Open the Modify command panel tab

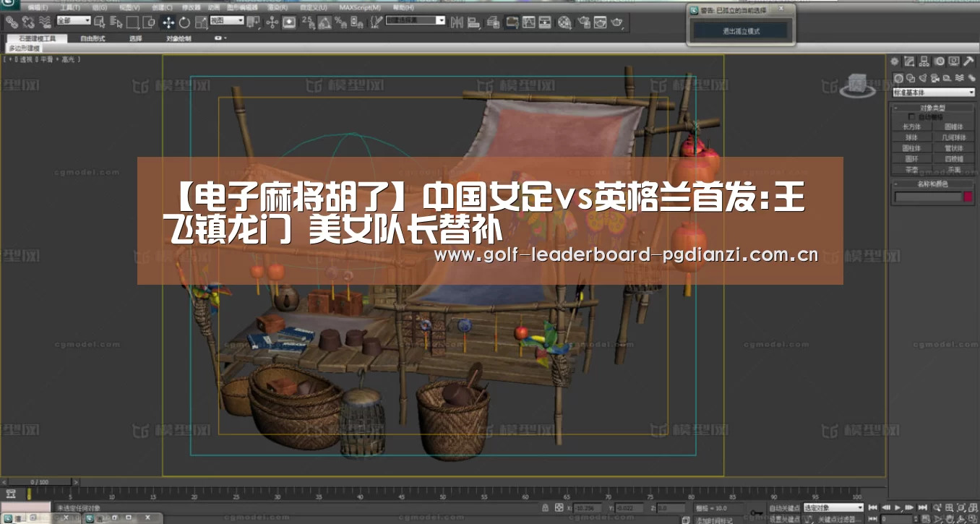(x=910, y=61)
